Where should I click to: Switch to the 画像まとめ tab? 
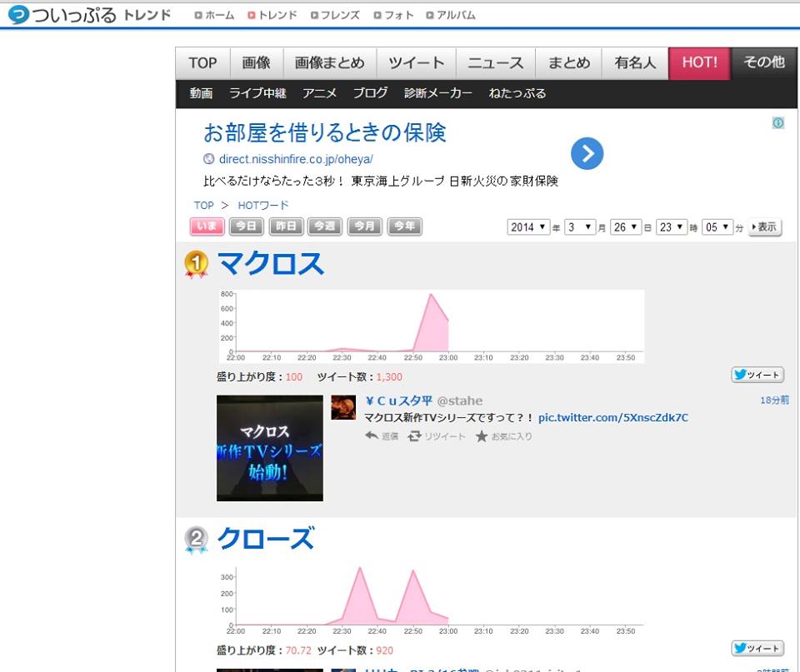330,63
